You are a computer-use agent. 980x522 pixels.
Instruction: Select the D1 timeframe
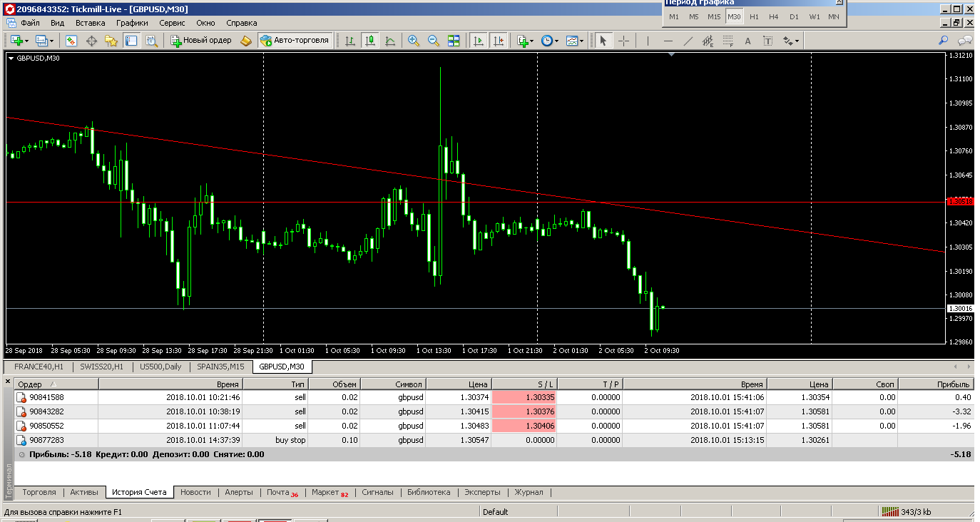[x=794, y=16]
